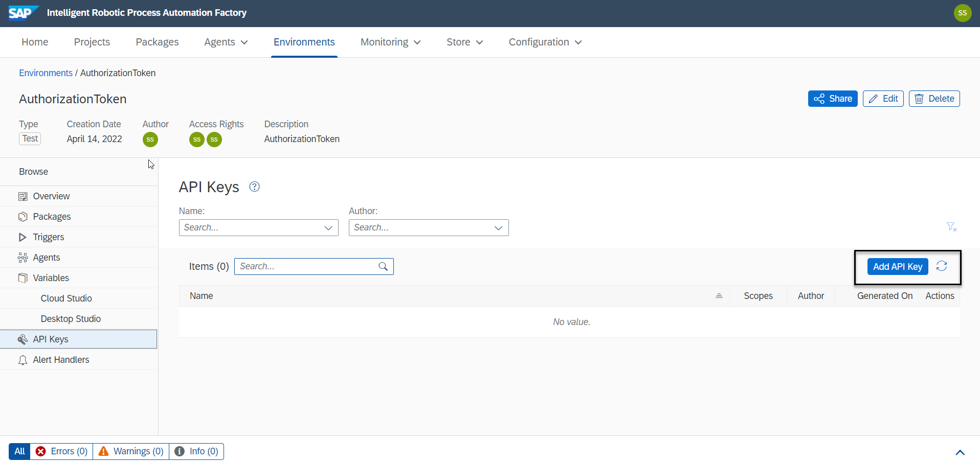The width and height of the screenshot is (980, 462).
Task: Click the sort indicator icon in Name column
Action: [719, 296]
